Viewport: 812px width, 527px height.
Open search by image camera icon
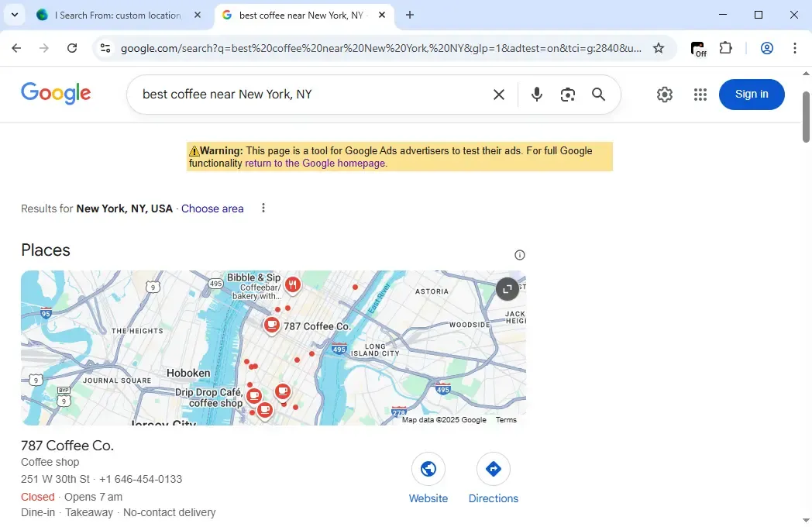pyautogui.click(x=568, y=95)
